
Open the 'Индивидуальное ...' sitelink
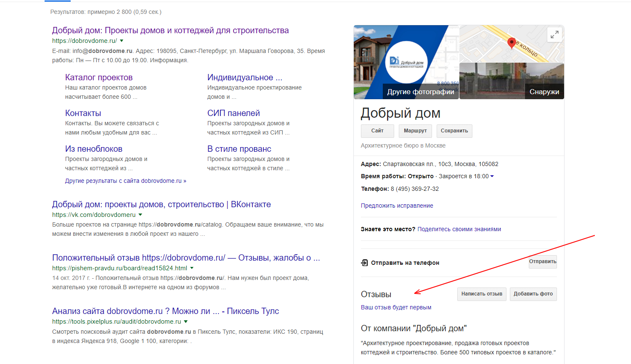(x=245, y=77)
